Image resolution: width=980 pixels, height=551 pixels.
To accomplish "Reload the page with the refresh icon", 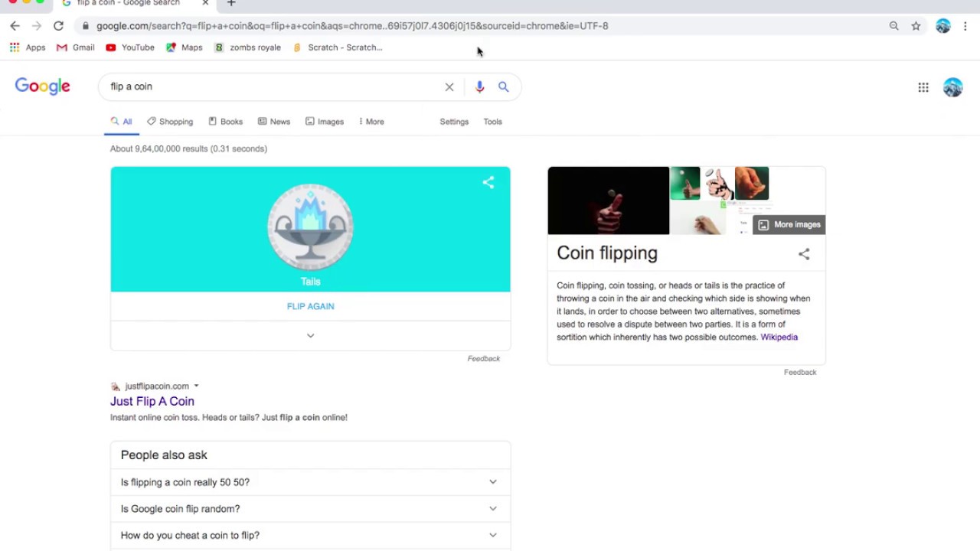I will (58, 26).
